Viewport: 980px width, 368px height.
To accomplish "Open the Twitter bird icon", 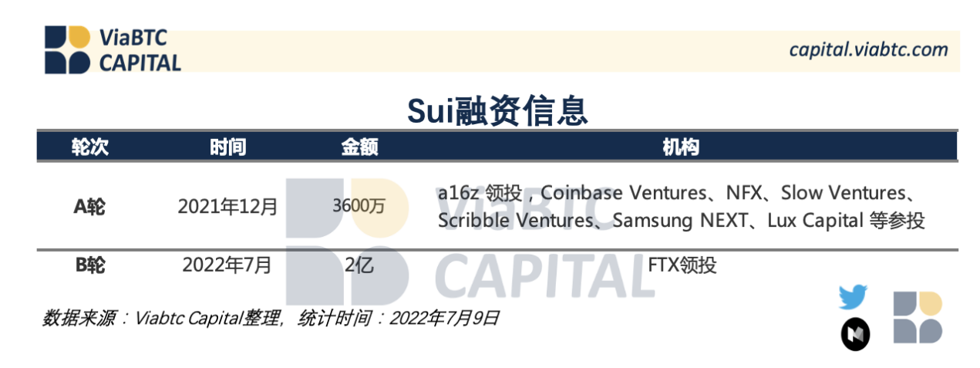I will 853,297.
